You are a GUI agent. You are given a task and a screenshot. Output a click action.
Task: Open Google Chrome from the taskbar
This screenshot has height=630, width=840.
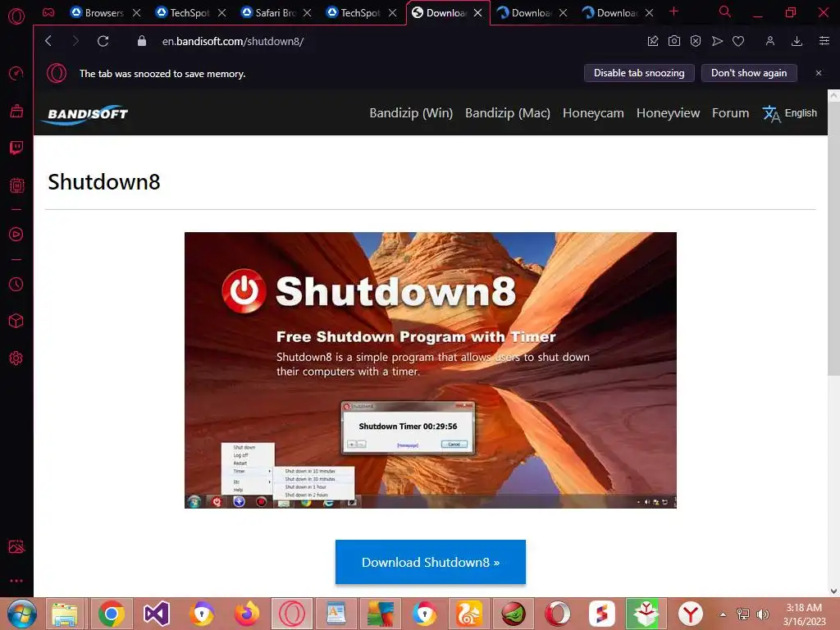[x=111, y=614]
